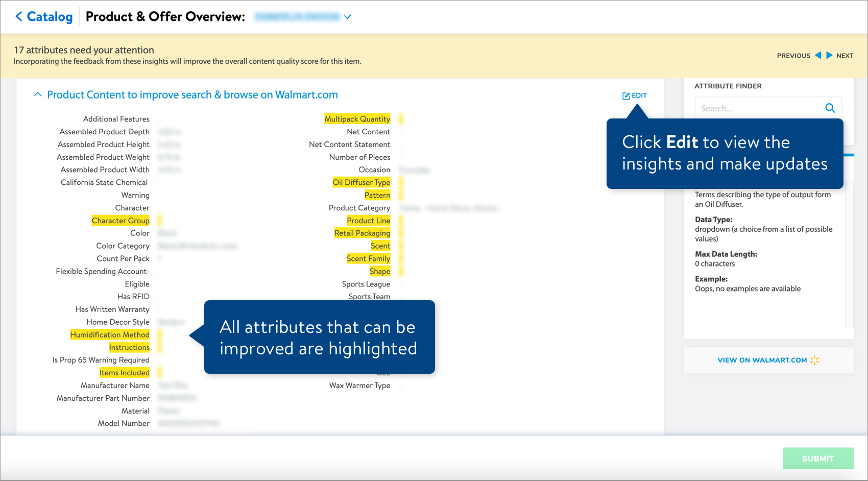868x481 pixels.
Task: Click the Assembled Product Height label
Action: 104,145
